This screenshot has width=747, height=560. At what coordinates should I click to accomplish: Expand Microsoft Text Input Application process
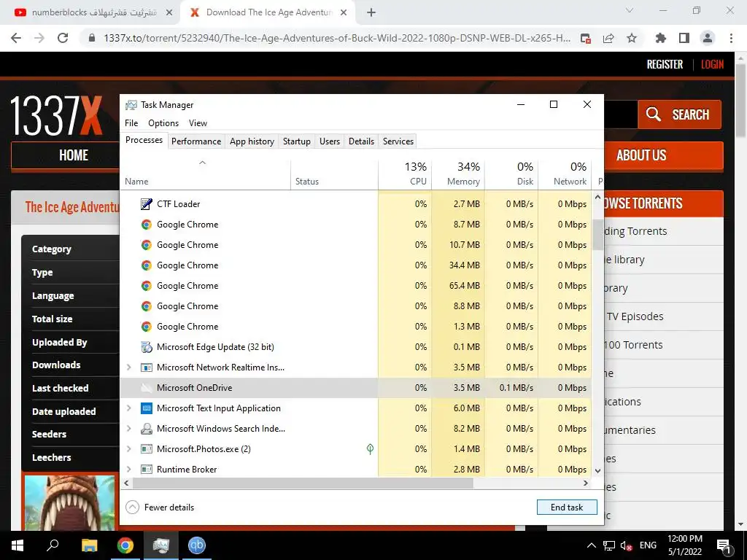pos(128,408)
